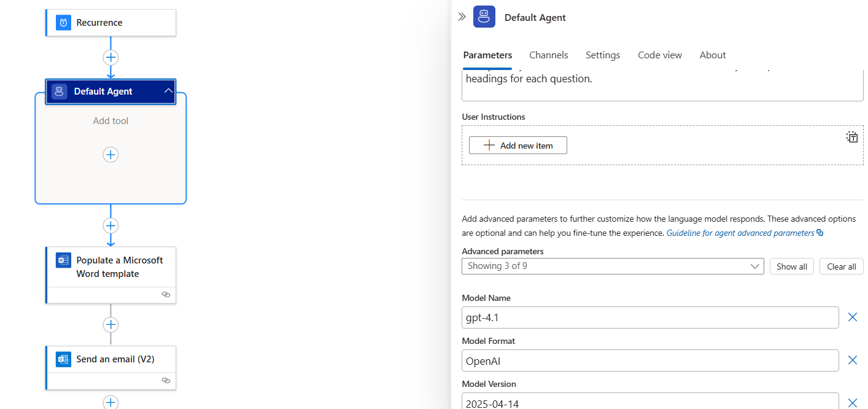Click the Default Agent title in panel header
Screen dimensions: 868x409
pyautogui.click(x=535, y=18)
